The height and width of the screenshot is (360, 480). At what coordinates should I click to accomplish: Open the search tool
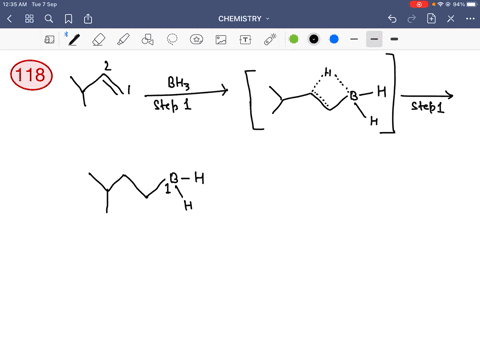pos(49,19)
